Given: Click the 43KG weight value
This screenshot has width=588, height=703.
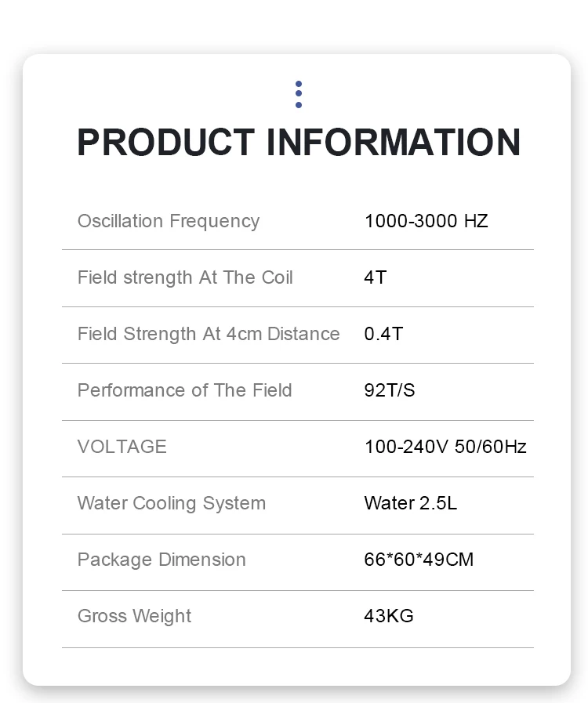Looking at the screenshot, I should click(x=388, y=616).
